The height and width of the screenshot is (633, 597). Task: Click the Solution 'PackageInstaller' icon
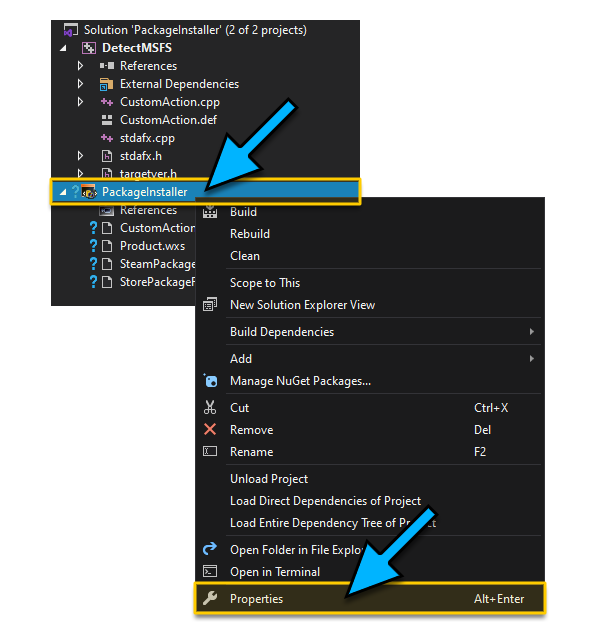71,30
